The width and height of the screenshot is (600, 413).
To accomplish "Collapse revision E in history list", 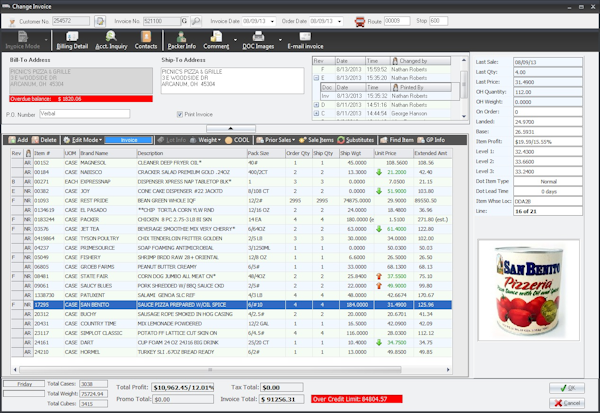I will [316, 78].
